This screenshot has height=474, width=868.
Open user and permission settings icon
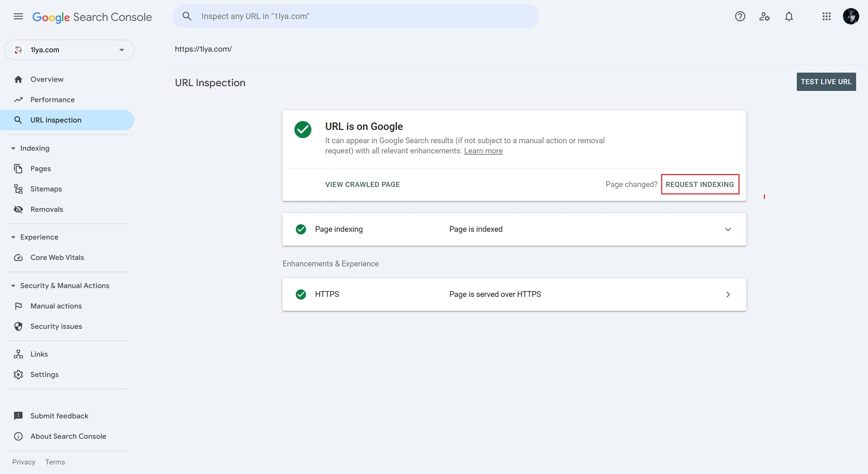(x=764, y=16)
